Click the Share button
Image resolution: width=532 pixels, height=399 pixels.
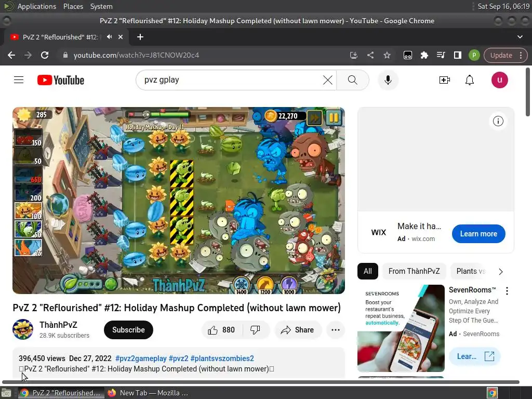[x=298, y=330]
